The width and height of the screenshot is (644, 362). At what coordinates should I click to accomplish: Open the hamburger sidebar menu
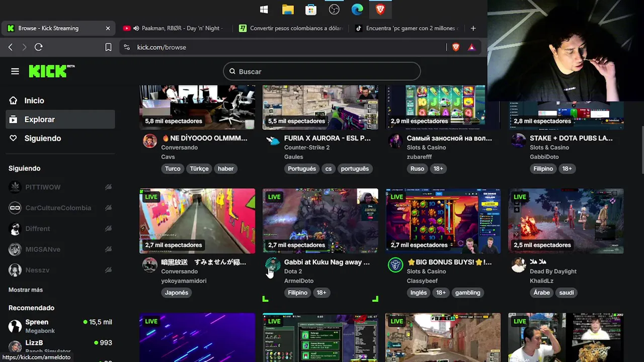pyautogui.click(x=15, y=71)
